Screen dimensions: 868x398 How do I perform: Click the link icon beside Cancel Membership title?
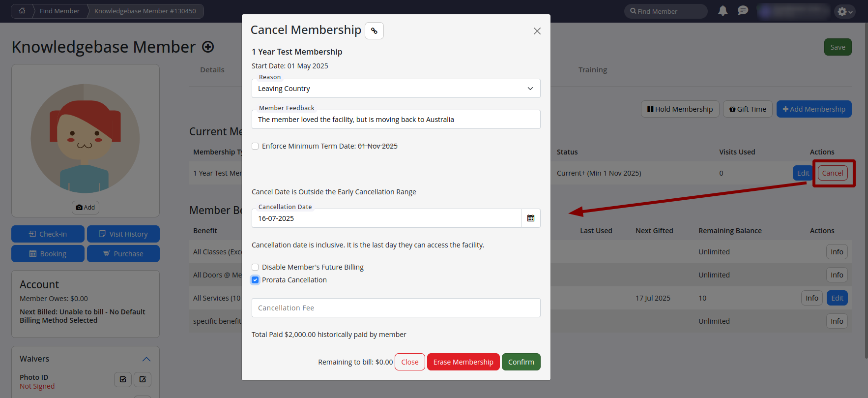pos(374,31)
